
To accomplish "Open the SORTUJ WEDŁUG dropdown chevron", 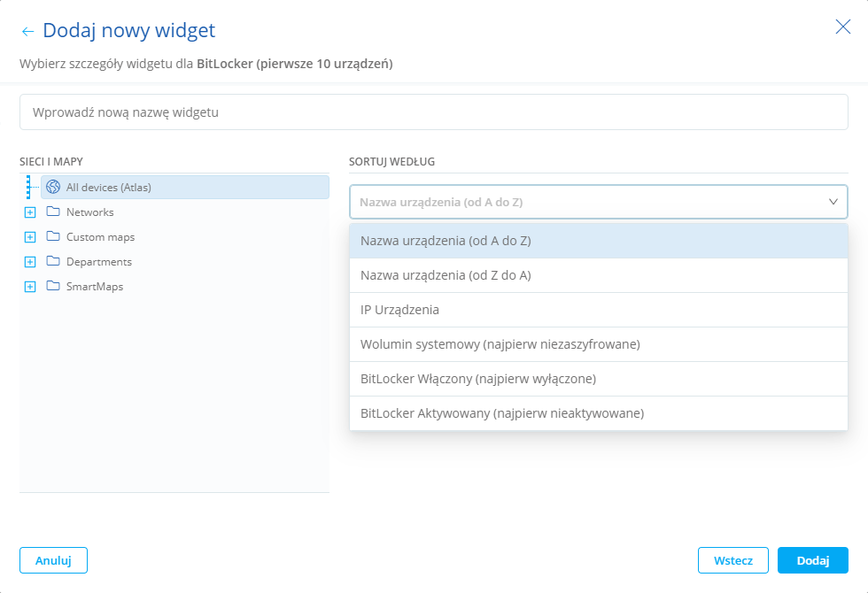I will pos(833,202).
